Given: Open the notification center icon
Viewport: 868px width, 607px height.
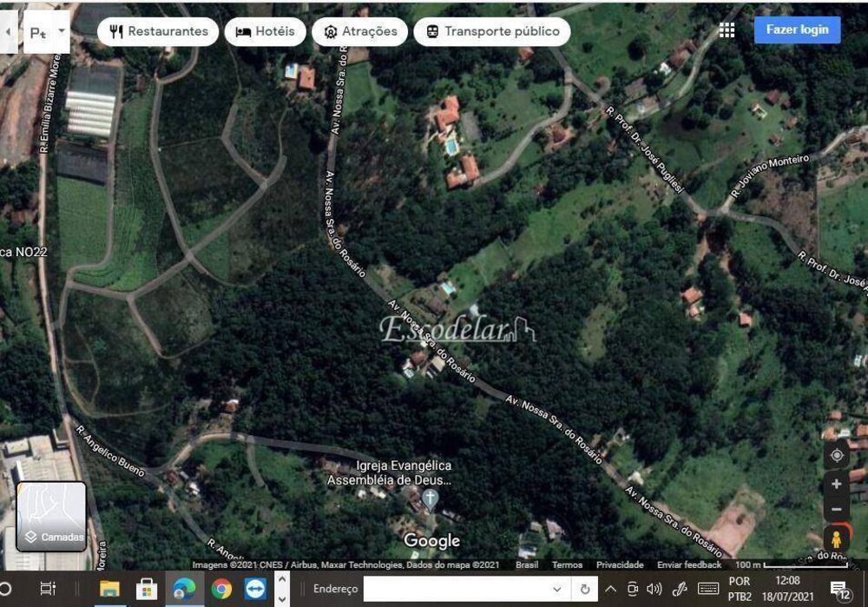Looking at the screenshot, I should [840, 591].
